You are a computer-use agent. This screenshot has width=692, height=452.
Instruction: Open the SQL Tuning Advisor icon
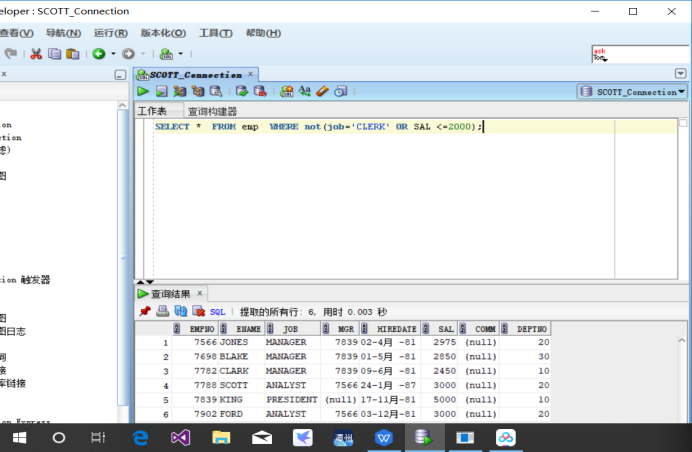click(x=216, y=91)
